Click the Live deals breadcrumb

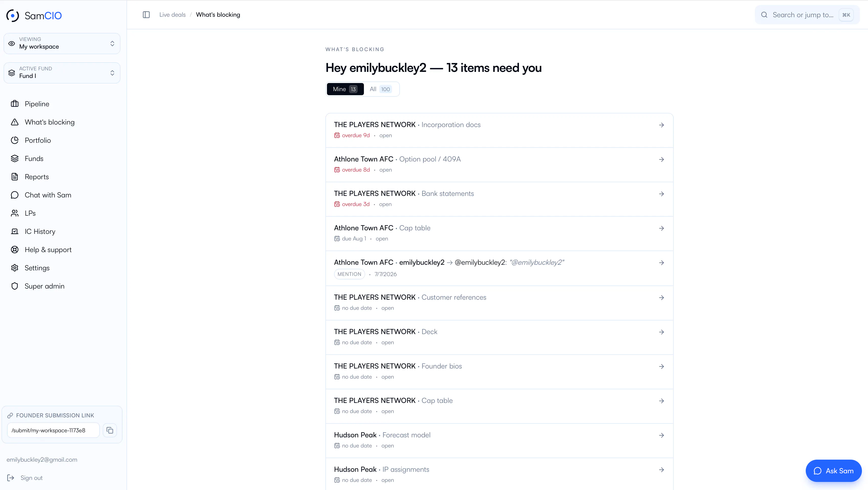click(x=173, y=15)
